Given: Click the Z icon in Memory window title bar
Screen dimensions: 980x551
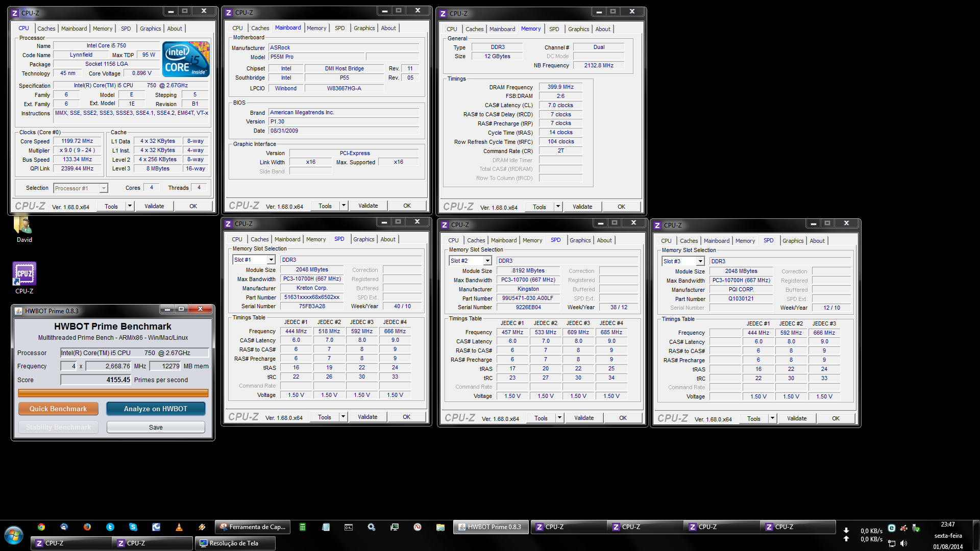Looking at the screenshot, I should click(x=443, y=13).
